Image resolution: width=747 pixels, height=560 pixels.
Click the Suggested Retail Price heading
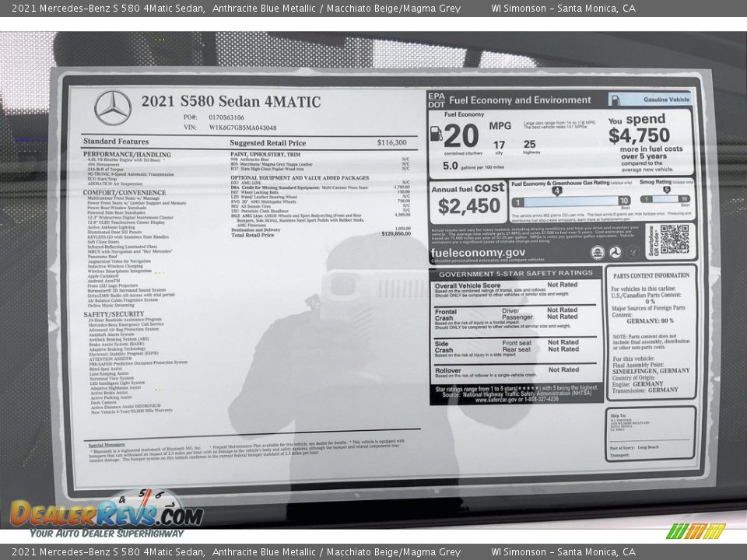(268, 143)
